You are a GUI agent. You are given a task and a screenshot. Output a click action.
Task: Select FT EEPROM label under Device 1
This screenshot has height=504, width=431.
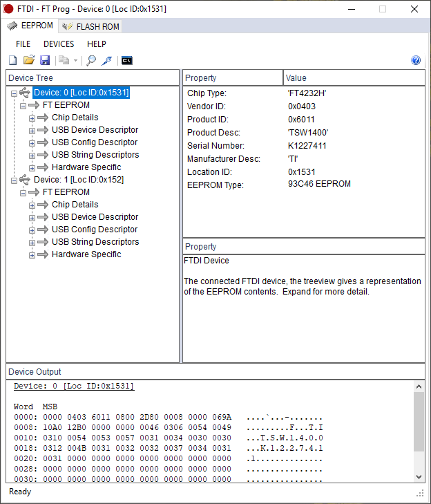point(66,192)
